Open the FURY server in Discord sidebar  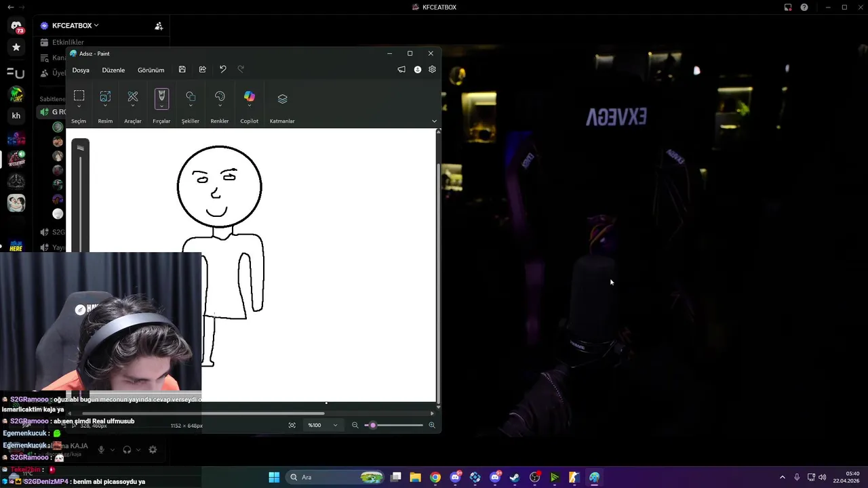(16, 94)
